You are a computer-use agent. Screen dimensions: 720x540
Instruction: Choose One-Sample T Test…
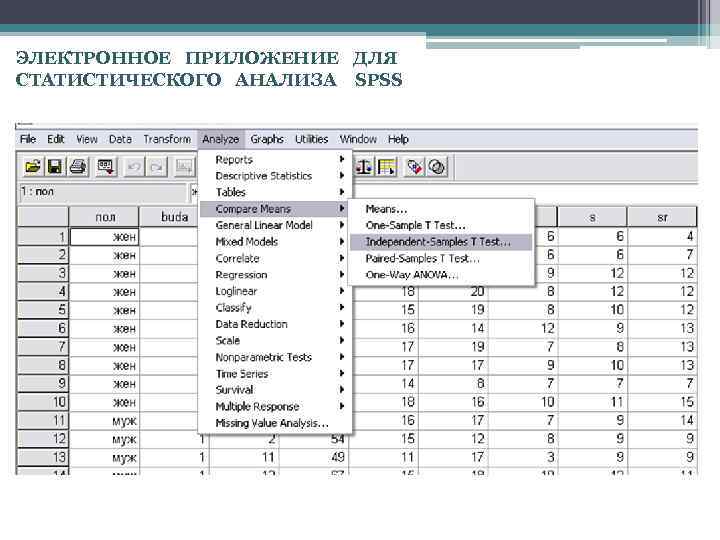click(441, 225)
